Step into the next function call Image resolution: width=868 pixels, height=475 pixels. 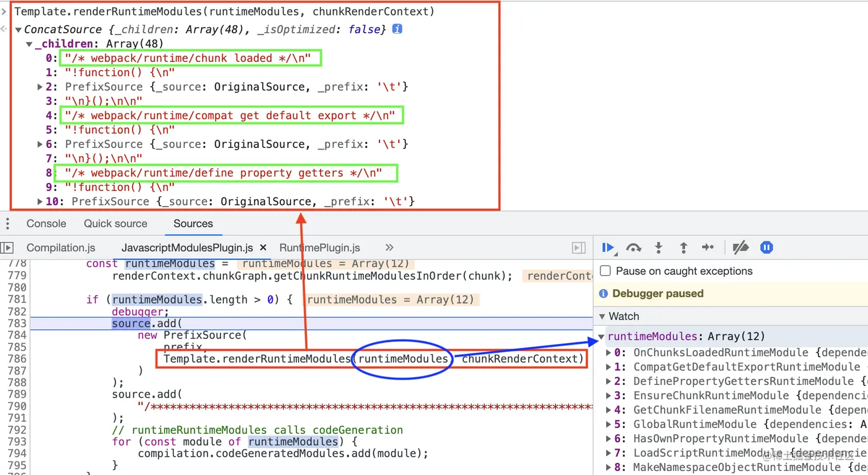click(658, 248)
